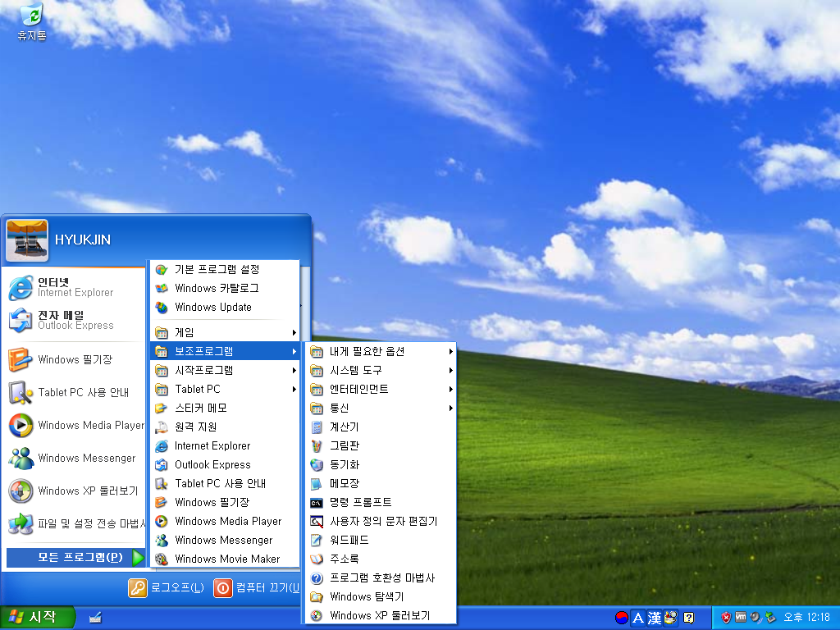Click the red security shield tray icon
This screenshot has height=630, width=840.
click(726, 618)
